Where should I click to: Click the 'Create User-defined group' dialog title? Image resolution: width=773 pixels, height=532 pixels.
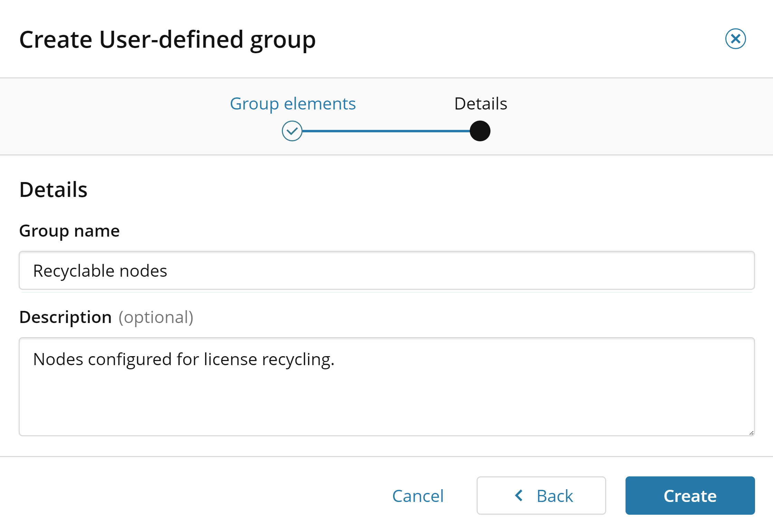coord(168,40)
